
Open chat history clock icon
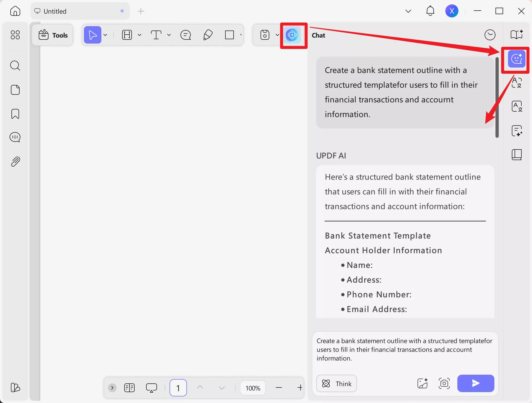pyautogui.click(x=490, y=35)
